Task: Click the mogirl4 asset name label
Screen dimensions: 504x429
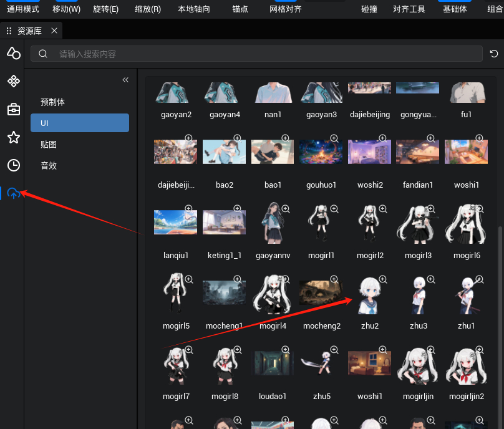Action: pyautogui.click(x=273, y=326)
